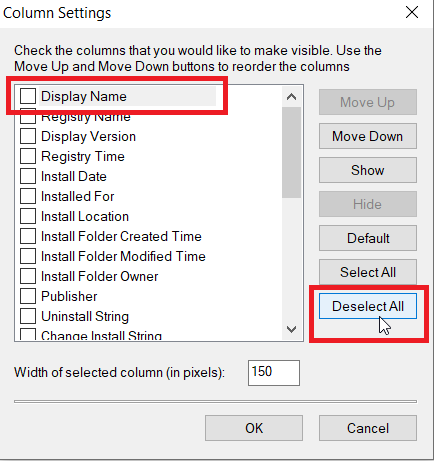Enable the Uninstall String checkbox
Viewport: 434px width, 461px height.
click(x=28, y=316)
